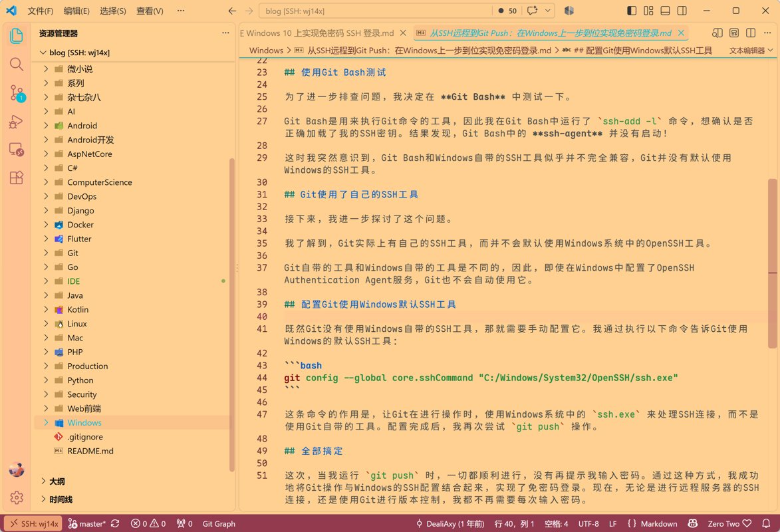
Task: Open the 文本编辑器 dropdown
Action: click(x=751, y=51)
